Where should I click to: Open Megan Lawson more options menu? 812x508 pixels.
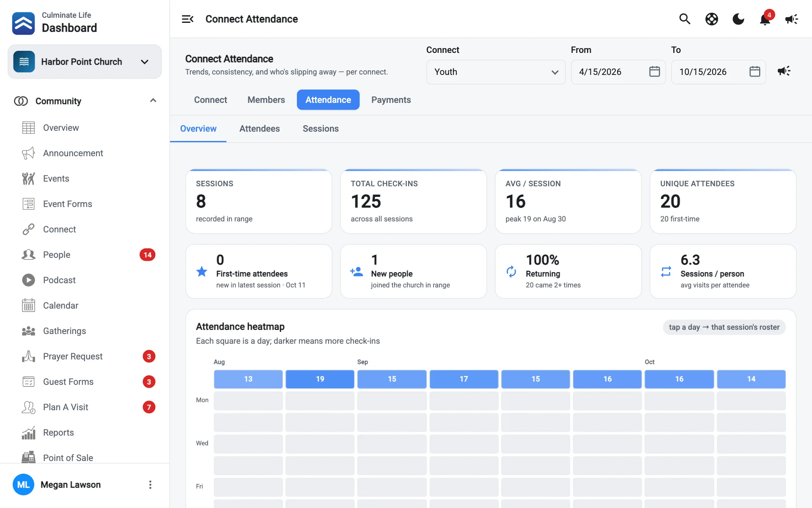tap(150, 485)
